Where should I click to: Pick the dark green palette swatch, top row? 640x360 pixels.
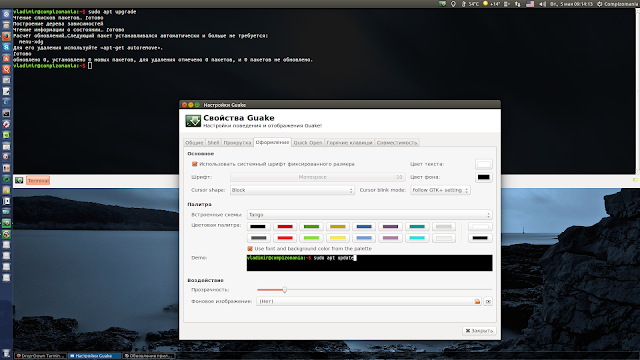pyautogui.click(x=311, y=227)
